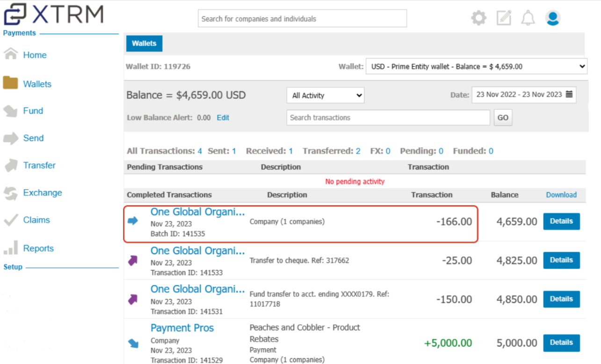This screenshot has height=364, width=601.
Task: Click the 'Transfer to cheque. Ref: 317662' description
Action: (x=299, y=260)
